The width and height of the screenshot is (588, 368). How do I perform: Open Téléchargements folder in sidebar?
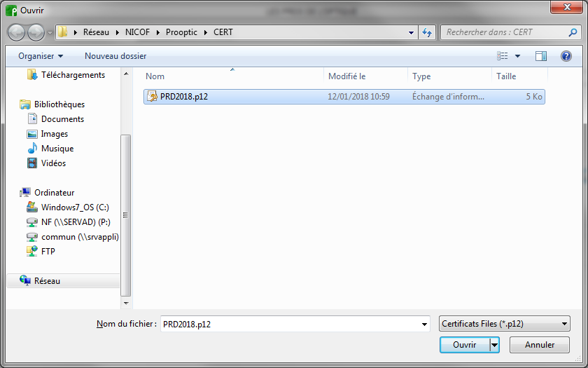[66, 75]
